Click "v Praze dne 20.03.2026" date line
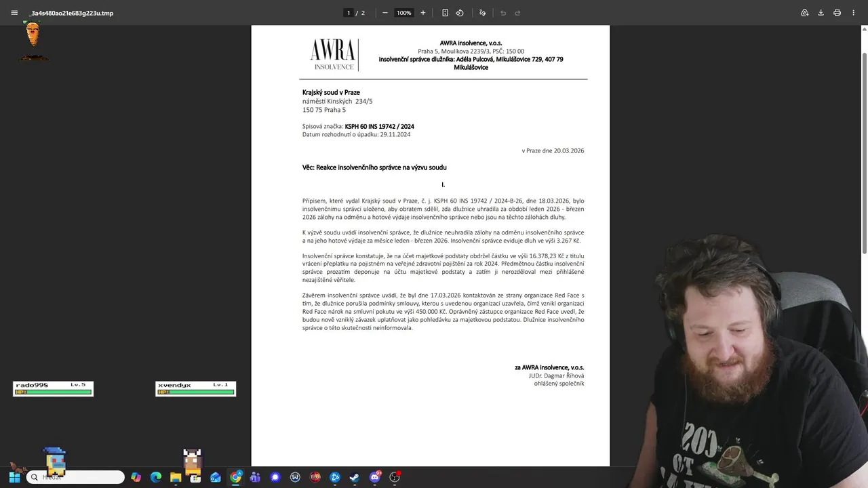This screenshot has height=488, width=868. [553, 150]
